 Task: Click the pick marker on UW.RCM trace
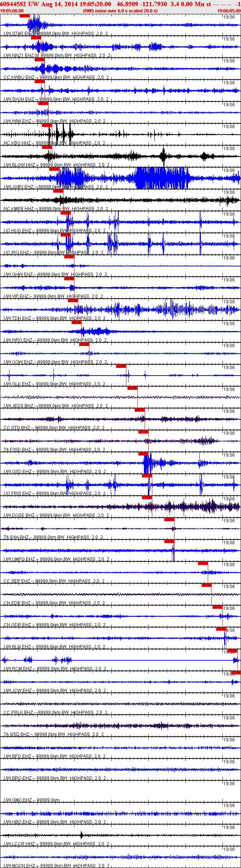233,651
